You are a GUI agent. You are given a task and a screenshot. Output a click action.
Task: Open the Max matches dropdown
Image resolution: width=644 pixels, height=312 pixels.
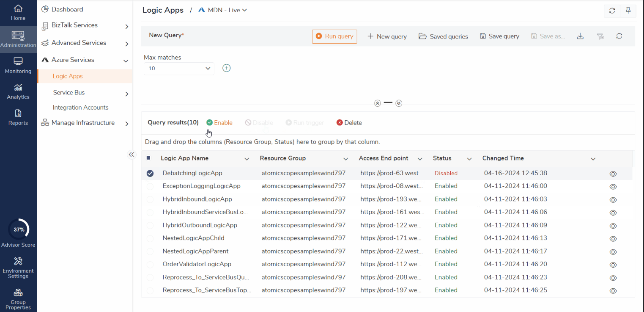point(179,68)
